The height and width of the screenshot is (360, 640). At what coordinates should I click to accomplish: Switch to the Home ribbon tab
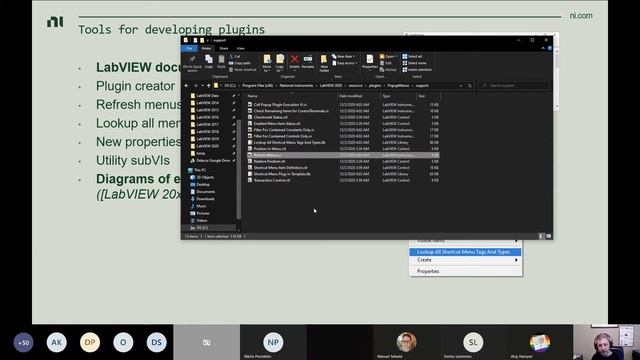click(207, 48)
